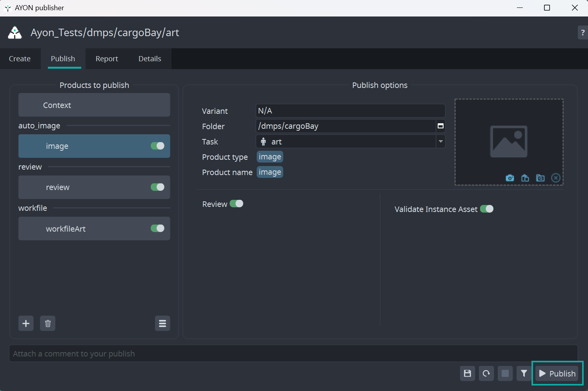
Task: Browse for a thumbnail file icon
Action: tap(540, 178)
